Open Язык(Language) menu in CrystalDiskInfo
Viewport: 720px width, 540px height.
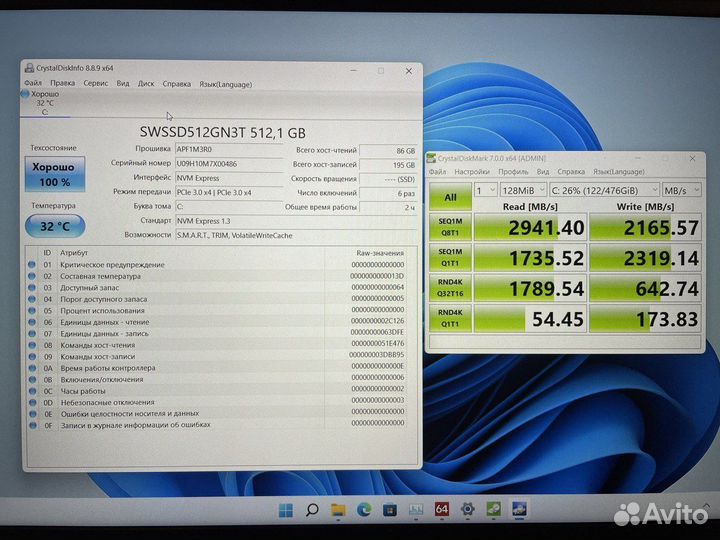click(225, 84)
